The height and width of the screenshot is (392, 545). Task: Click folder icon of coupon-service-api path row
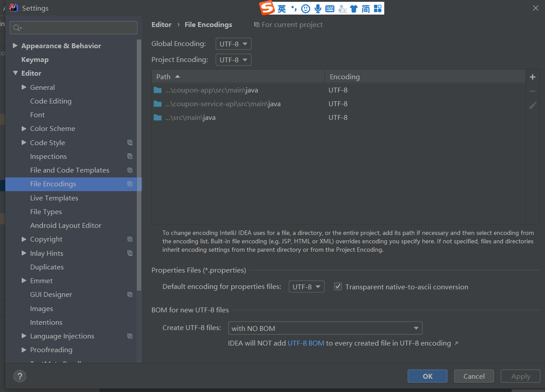(x=158, y=104)
